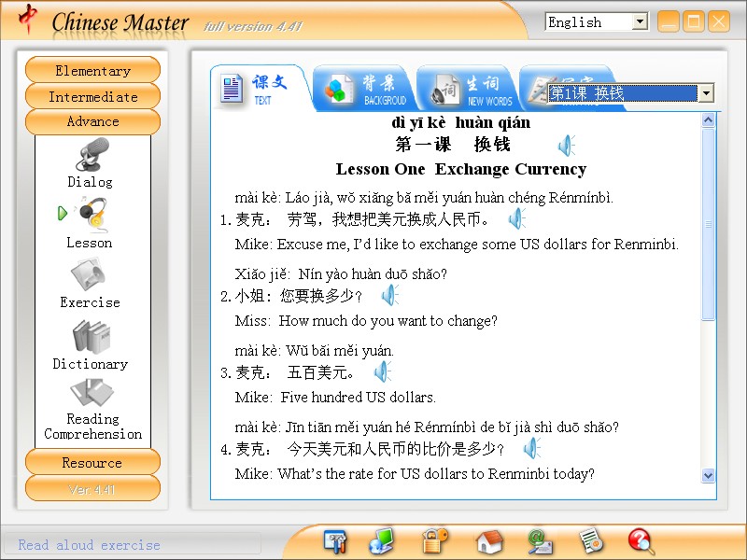Click pinyin line mài kè: Láo jià
The height and width of the screenshot is (560, 747).
424,197
